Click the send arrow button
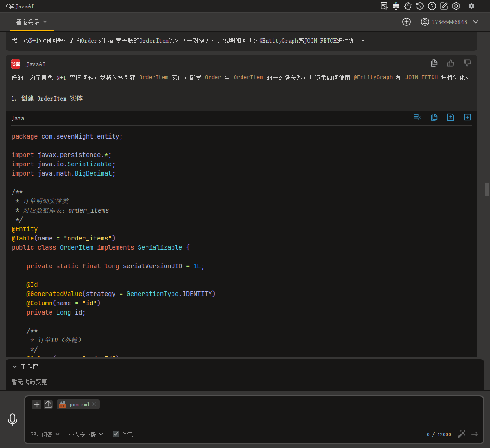490x448 pixels. 475,434
